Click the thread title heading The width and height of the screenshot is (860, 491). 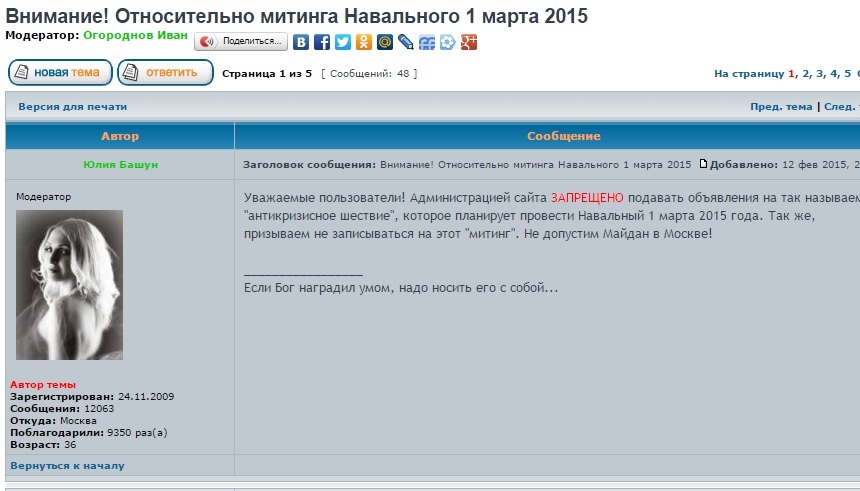296,16
